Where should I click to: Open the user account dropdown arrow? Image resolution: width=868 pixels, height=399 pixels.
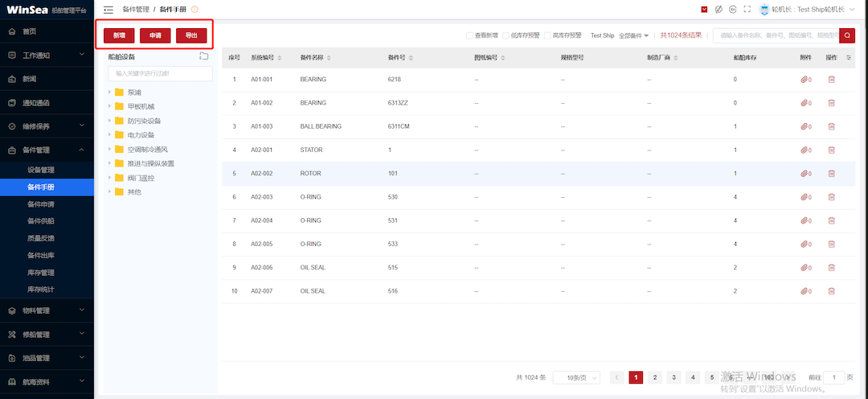[852, 10]
